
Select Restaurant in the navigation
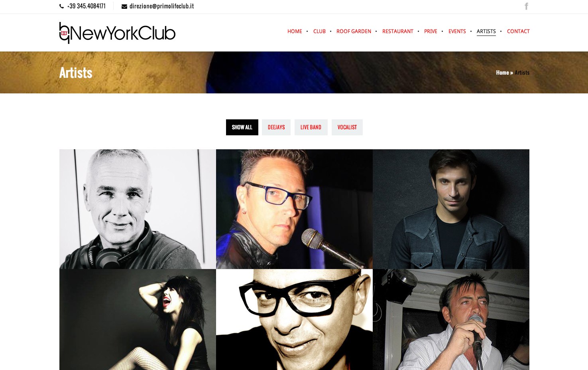(397, 31)
